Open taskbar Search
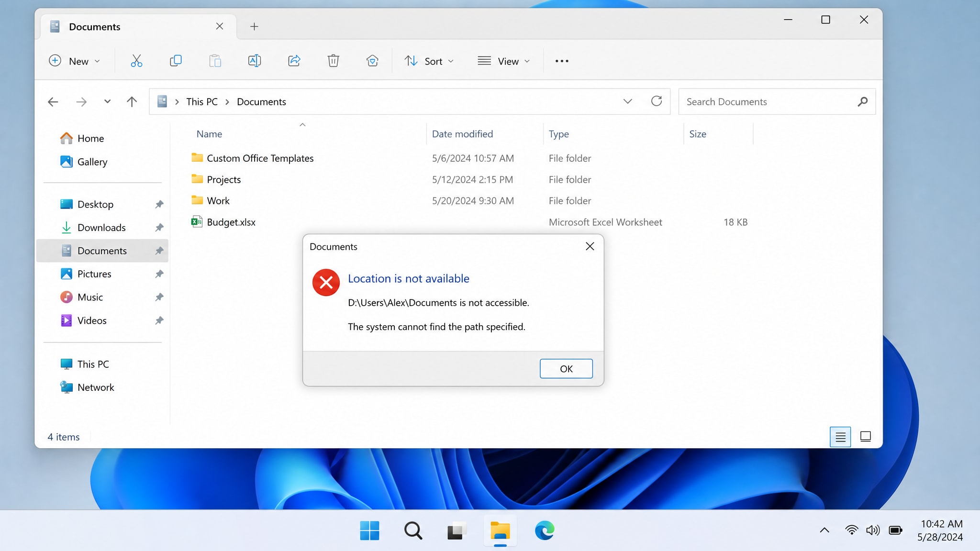The width and height of the screenshot is (980, 551). click(413, 530)
